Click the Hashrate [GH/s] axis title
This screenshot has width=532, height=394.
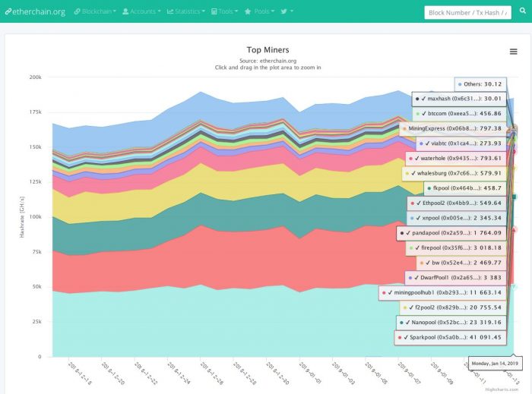(x=22, y=217)
